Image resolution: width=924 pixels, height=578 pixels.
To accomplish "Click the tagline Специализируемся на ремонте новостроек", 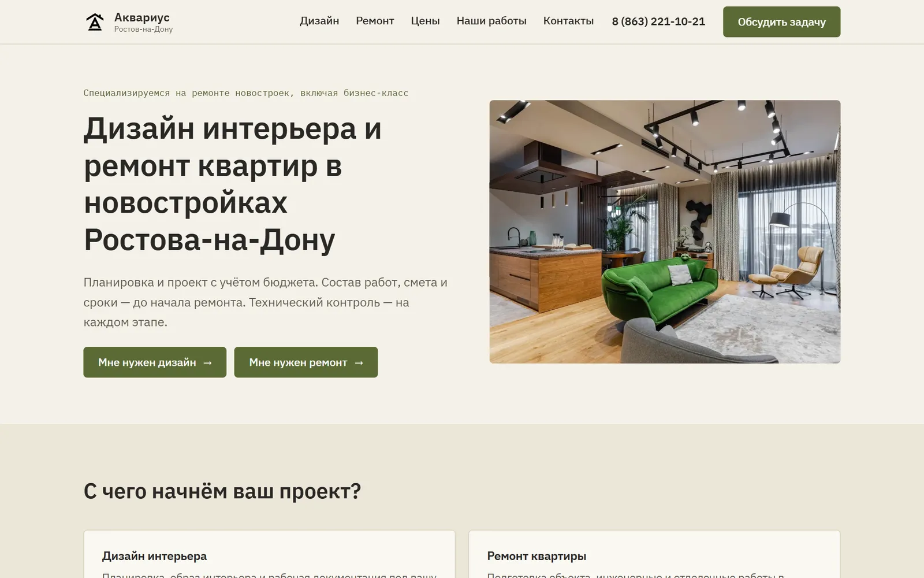I will [x=246, y=93].
